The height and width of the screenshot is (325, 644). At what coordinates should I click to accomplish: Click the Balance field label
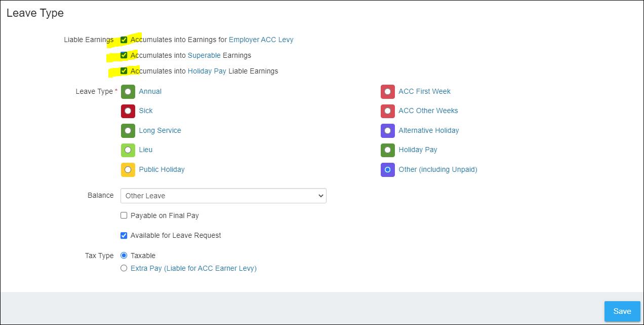[x=101, y=196]
